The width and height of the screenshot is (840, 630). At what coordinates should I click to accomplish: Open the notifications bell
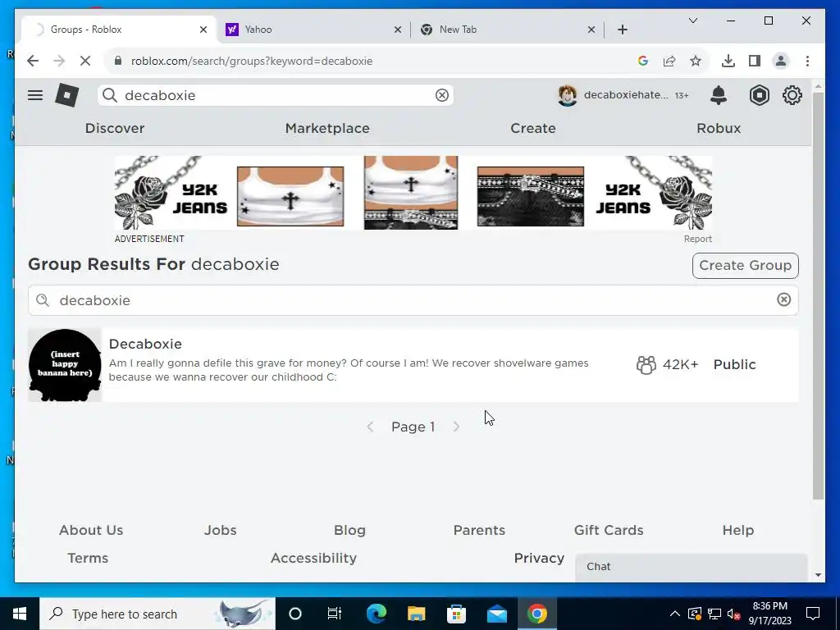tap(719, 95)
